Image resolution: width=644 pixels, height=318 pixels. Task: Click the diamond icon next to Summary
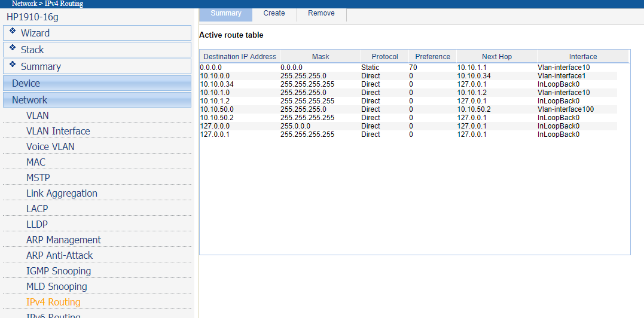(x=13, y=65)
